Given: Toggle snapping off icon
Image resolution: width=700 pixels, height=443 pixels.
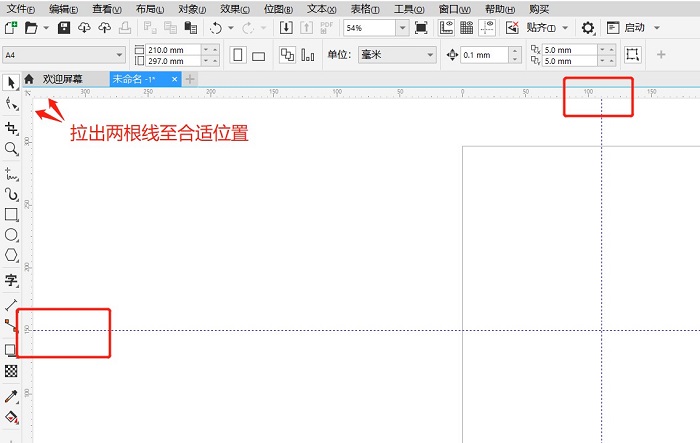Looking at the screenshot, I should point(512,28).
